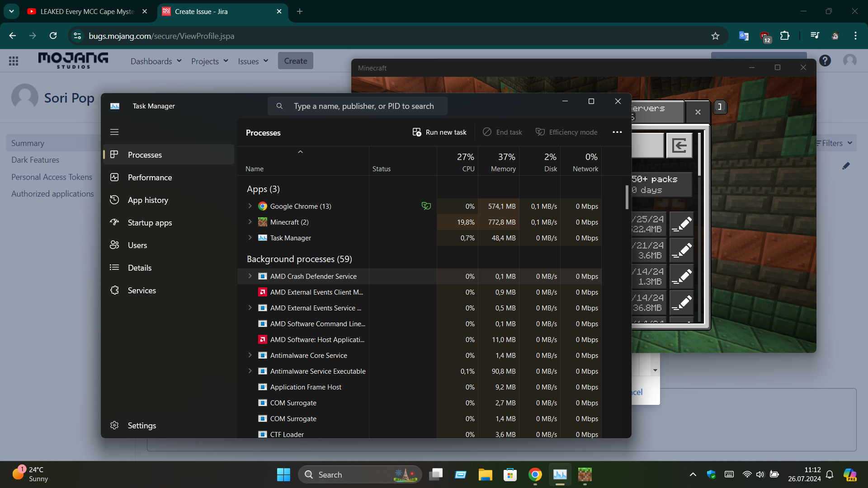868x488 pixels.
Task: Expand AMD Crash Defender Service entry
Action: click(250, 276)
